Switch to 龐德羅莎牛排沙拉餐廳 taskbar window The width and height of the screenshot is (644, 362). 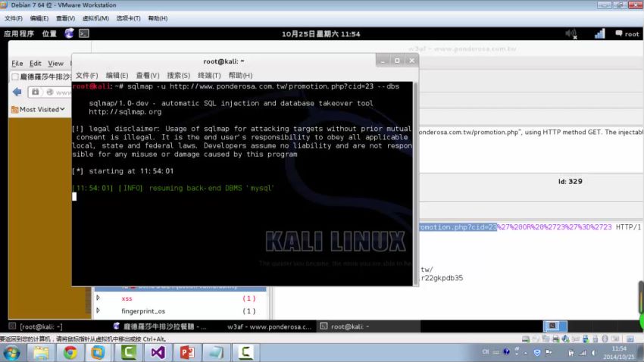tap(160, 326)
